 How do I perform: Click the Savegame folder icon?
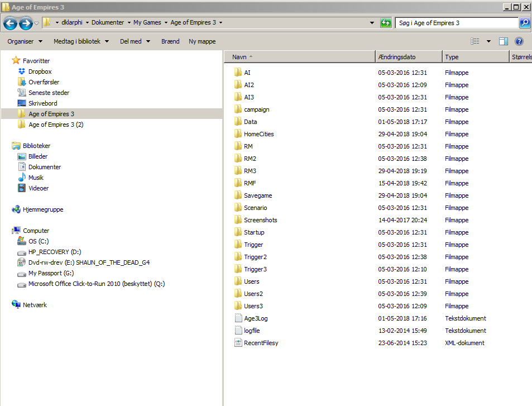(x=238, y=195)
